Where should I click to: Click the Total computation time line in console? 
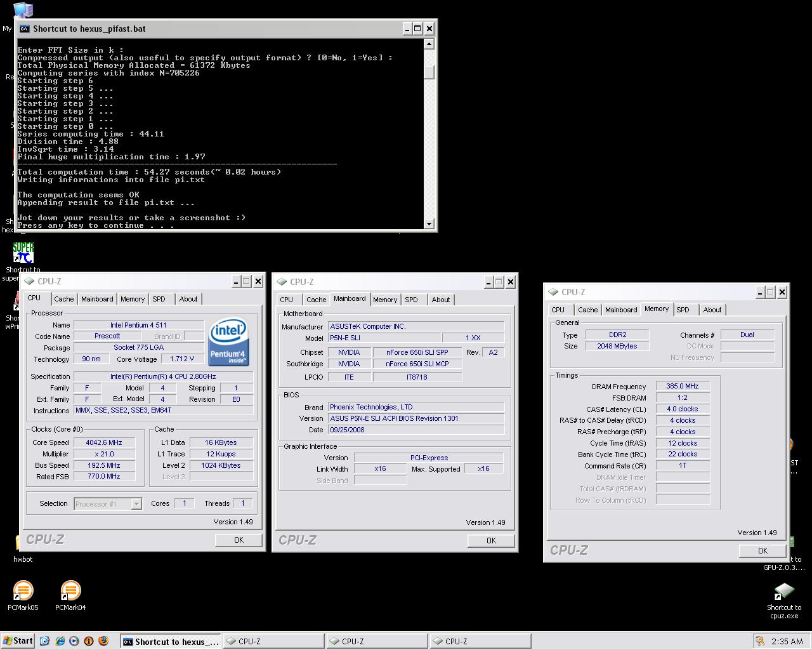click(x=149, y=172)
